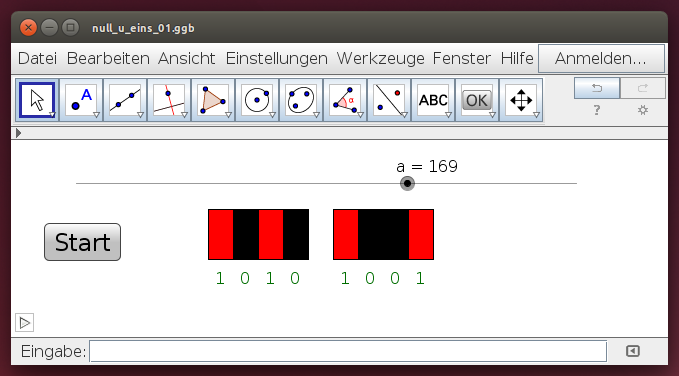679x376 pixels.
Task: Choose the OK button insertion tool
Action: click(477, 100)
